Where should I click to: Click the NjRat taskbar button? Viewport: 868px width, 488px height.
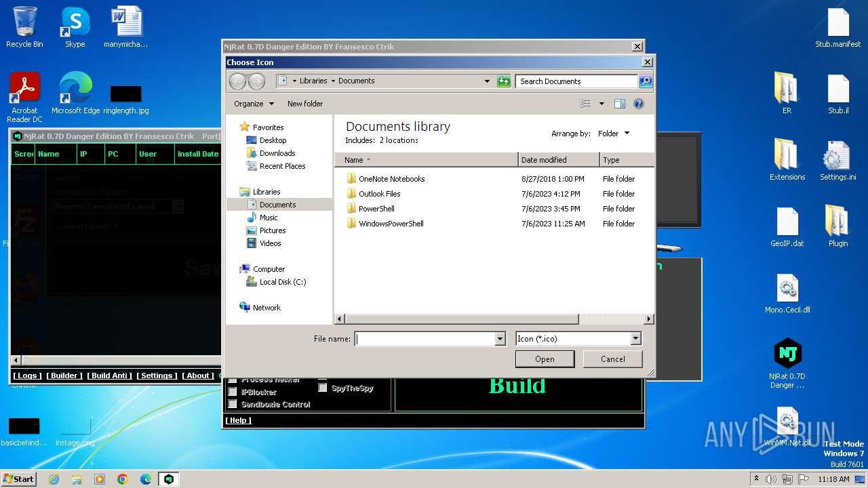169,479
